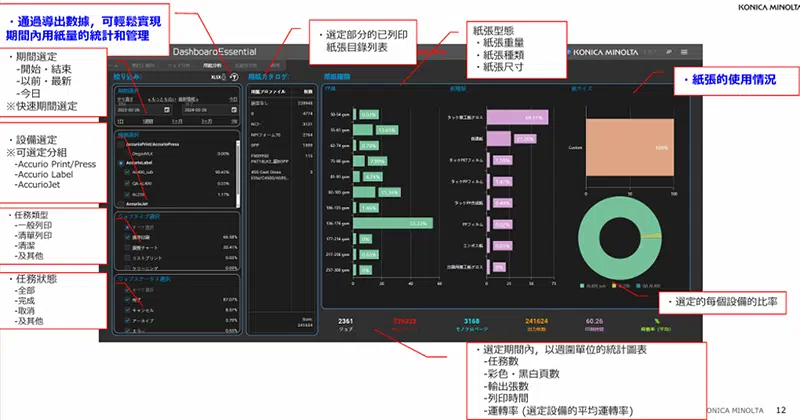Open the start date calendar picker icon
The height and width of the screenshot is (420, 800).
point(167,110)
